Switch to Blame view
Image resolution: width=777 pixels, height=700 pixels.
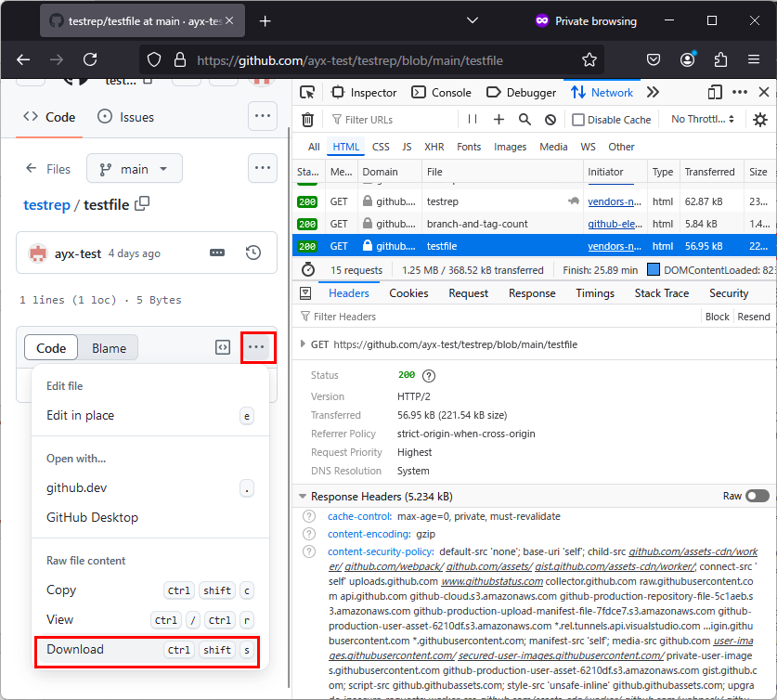point(109,348)
